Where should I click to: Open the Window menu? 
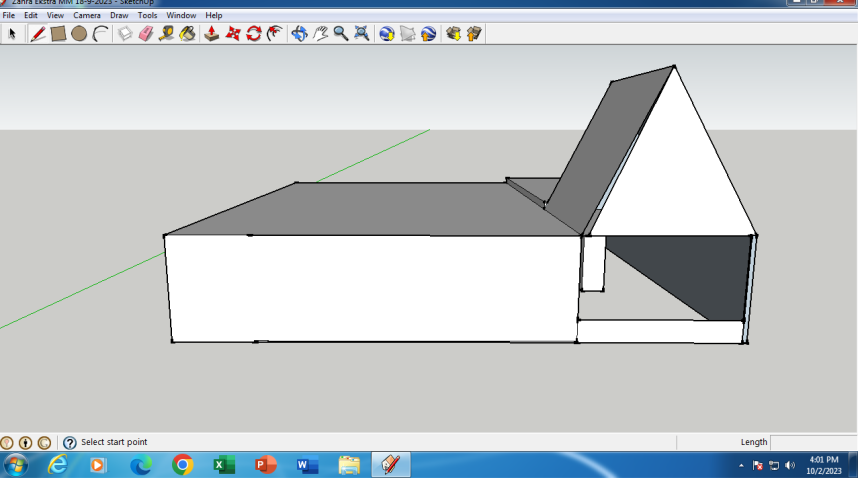[181, 16]
